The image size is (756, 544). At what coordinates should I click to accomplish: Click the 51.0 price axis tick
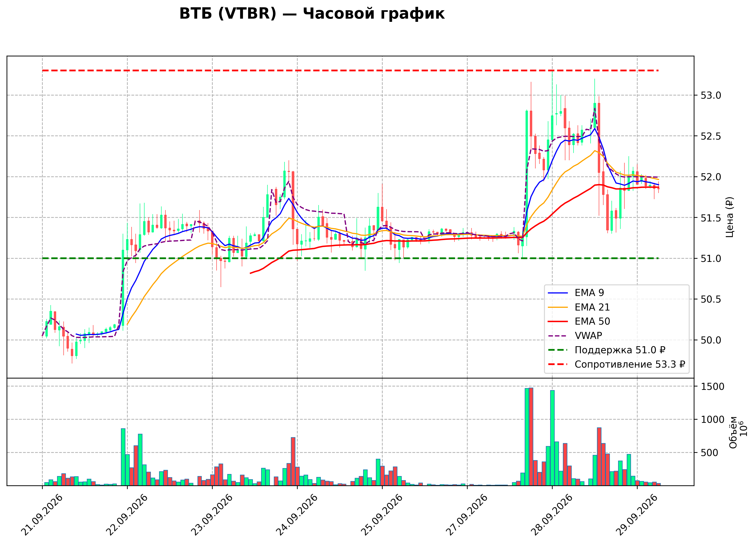click(x=711, y=258)
